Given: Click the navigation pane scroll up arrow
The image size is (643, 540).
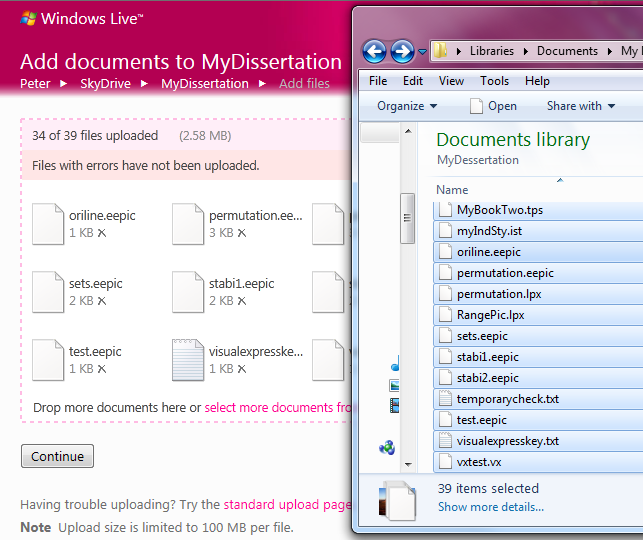Looking at the screenshot, I should pyautogui.click(x=408, y=131).
